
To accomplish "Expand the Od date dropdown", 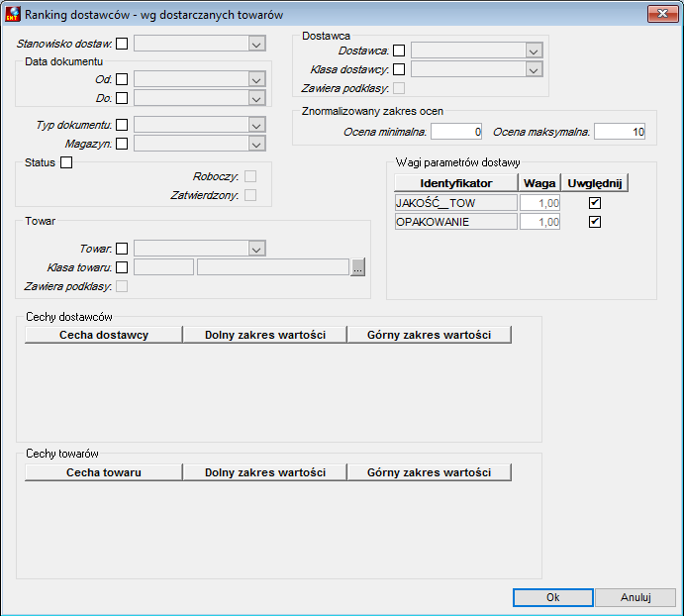I will 256,79.
